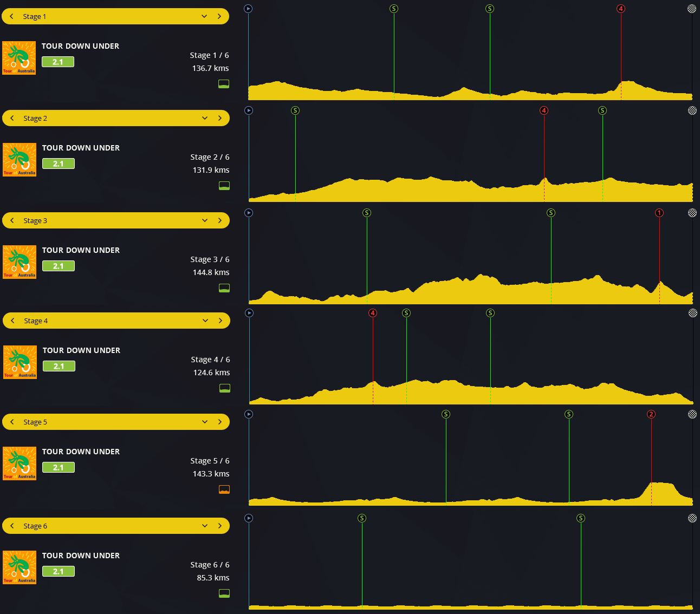700x614 pixels.
Task: Click the finish flag on Stage 2 profile
Action: click(x=692, y=110)
